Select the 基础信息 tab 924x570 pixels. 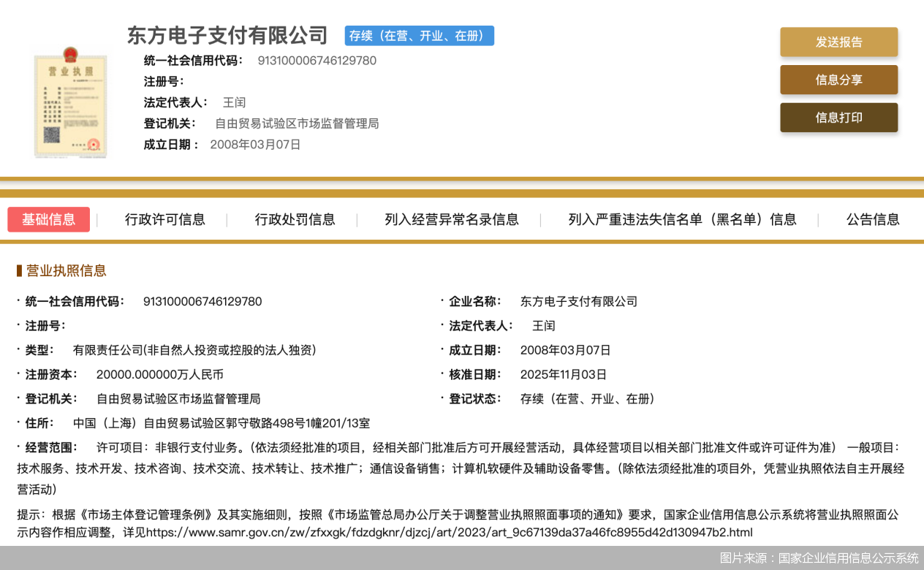pos(48,219)
